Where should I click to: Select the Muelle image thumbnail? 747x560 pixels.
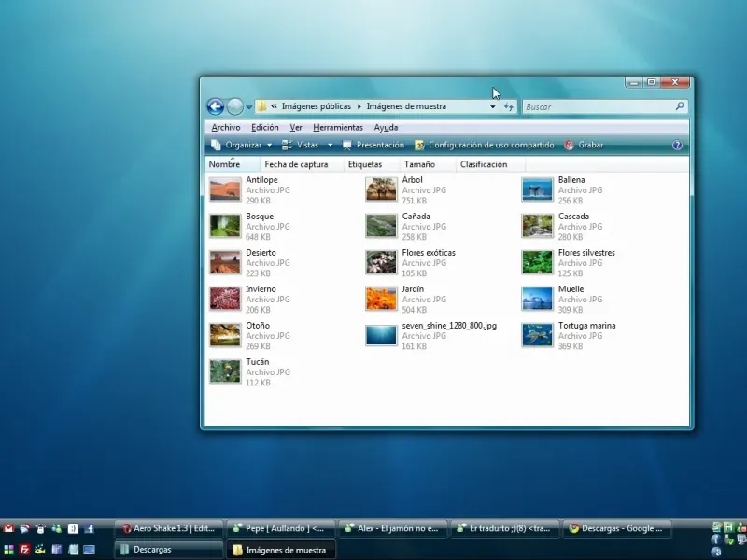click(537, 299)
